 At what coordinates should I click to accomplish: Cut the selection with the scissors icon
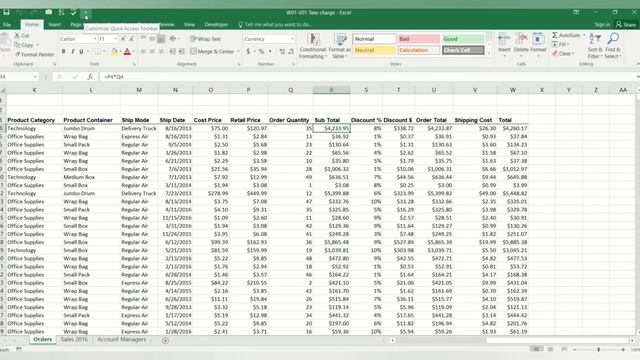tap(22, 36)
